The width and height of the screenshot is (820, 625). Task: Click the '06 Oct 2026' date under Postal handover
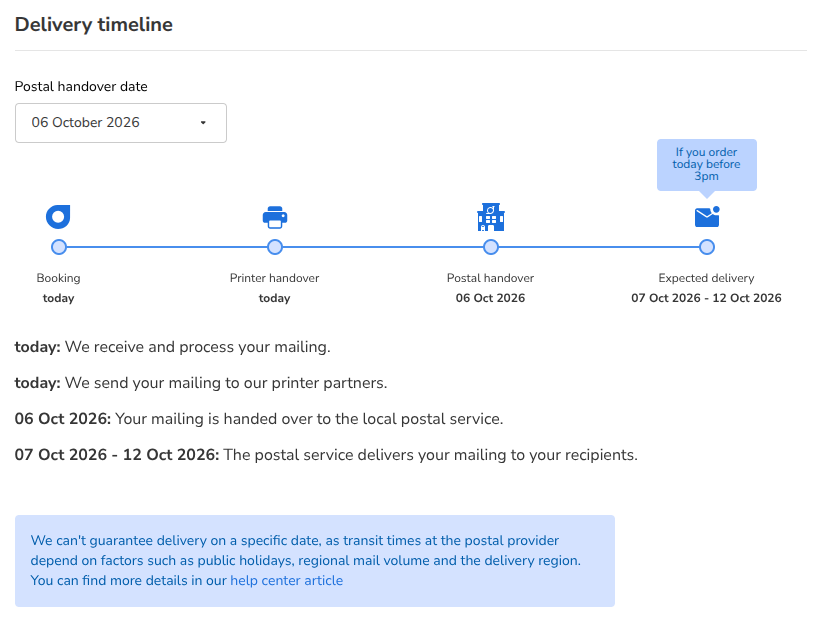[x=491, y=298]
